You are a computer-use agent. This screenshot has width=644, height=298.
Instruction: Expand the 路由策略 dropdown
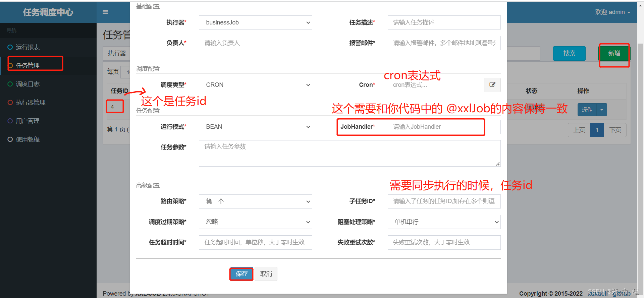point(256,201)
